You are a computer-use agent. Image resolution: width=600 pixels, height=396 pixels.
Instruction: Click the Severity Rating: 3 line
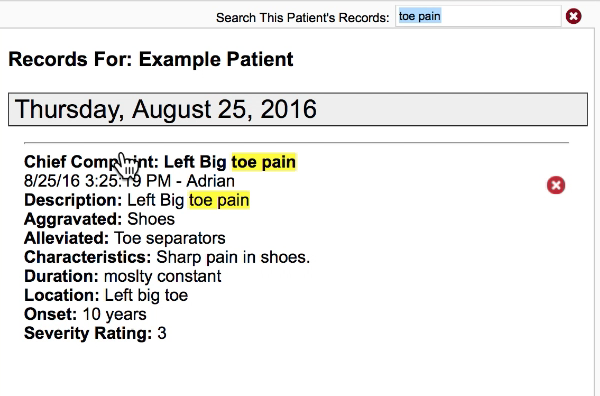(x=95, y=333)
